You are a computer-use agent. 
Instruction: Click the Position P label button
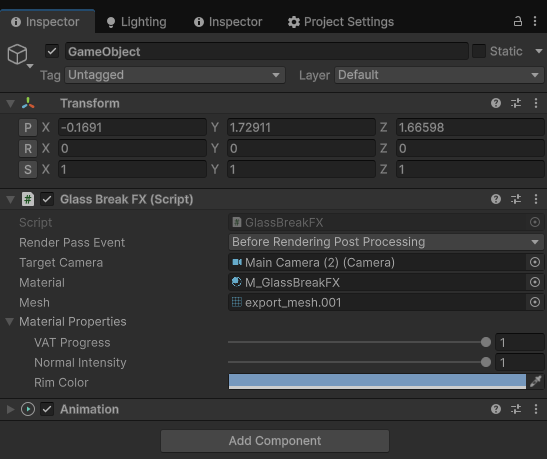[28, 128]
